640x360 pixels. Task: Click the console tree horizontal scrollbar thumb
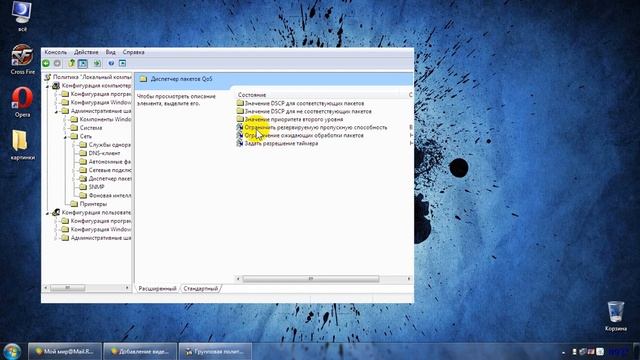[68, 288]
